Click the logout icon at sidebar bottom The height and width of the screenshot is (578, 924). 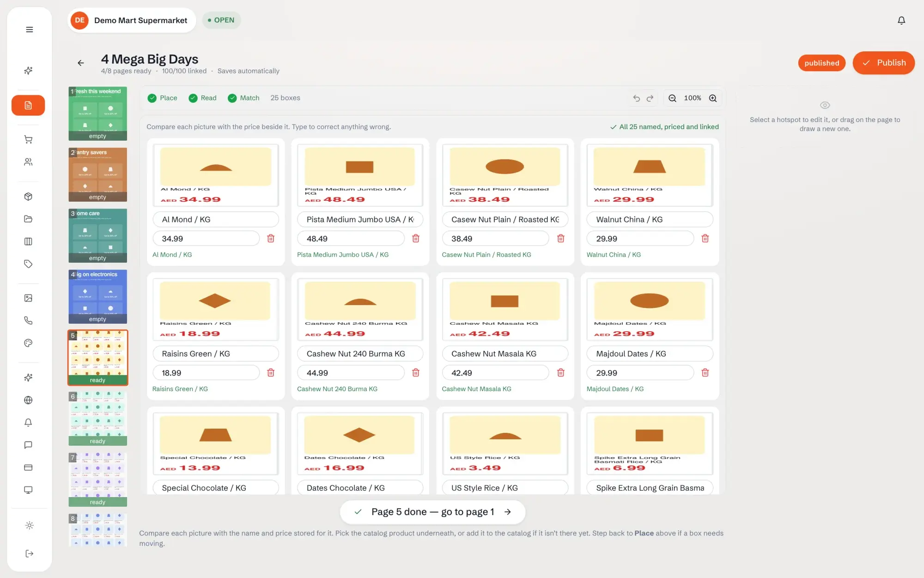tap(29, 553)
